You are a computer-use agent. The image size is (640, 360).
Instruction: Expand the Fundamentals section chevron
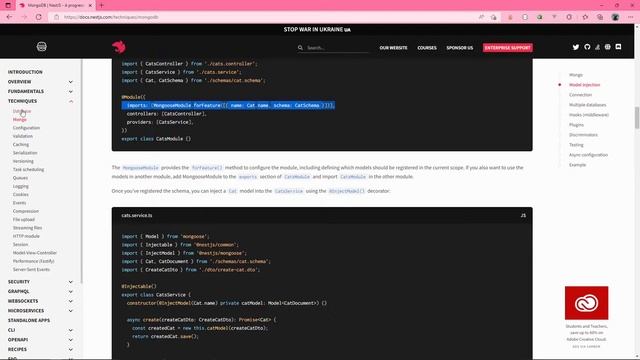point(71,91)
